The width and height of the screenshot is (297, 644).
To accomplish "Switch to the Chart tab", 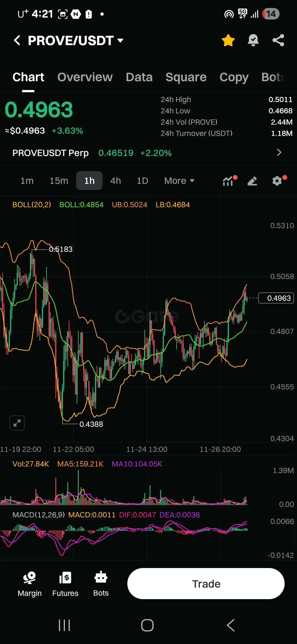I will tap(28, 77).
